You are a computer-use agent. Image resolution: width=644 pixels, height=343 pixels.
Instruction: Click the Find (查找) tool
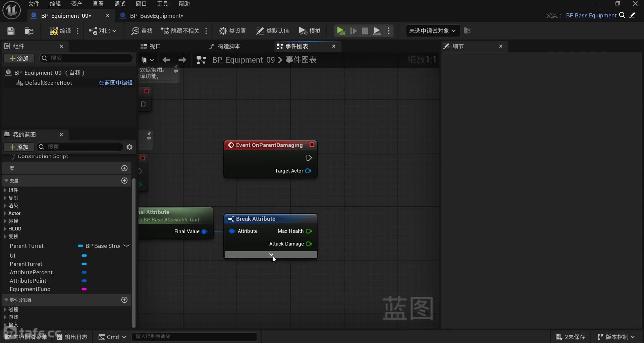coord(142,31)
